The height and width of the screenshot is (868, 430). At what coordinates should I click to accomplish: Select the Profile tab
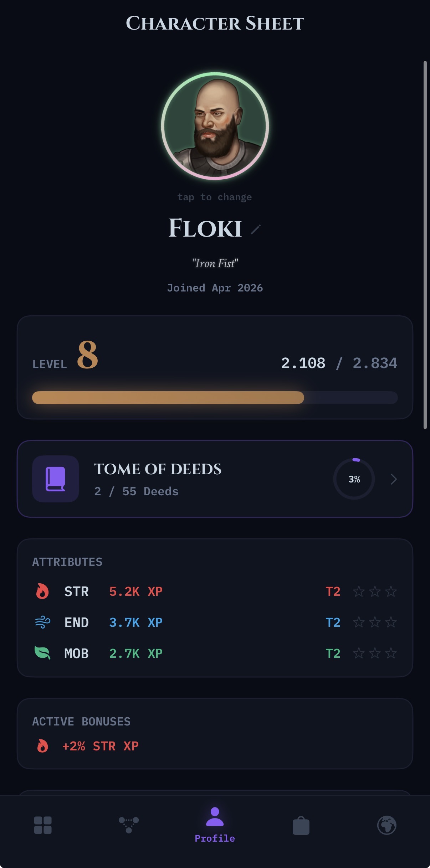pos(215,825)
